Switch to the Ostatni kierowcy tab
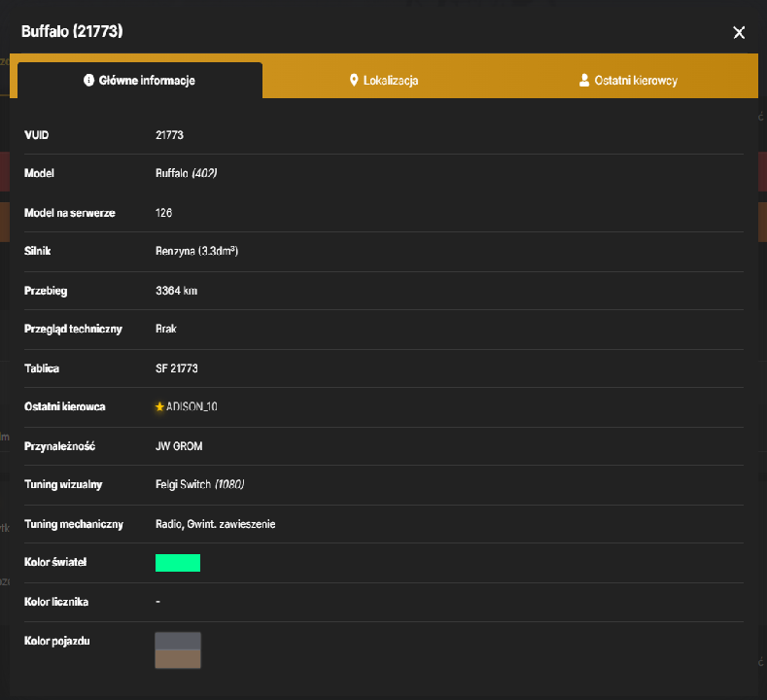The height and width of the screenshot is (700, 767). [628, 81]
